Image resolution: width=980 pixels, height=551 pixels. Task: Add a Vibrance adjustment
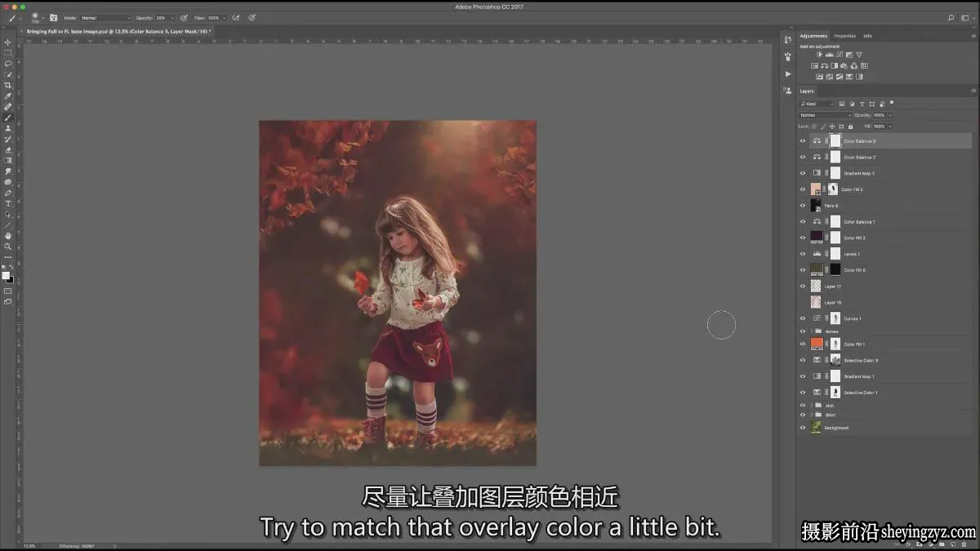click(x=859, y=55)
